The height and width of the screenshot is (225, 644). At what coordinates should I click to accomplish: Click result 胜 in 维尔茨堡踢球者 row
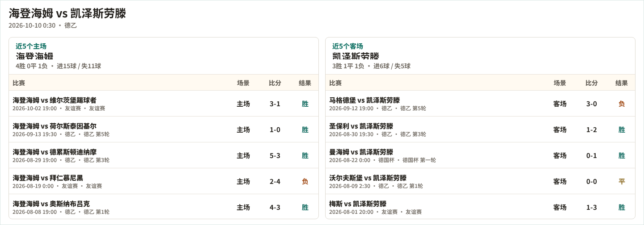pyautogui.click(x=305, y=104)
